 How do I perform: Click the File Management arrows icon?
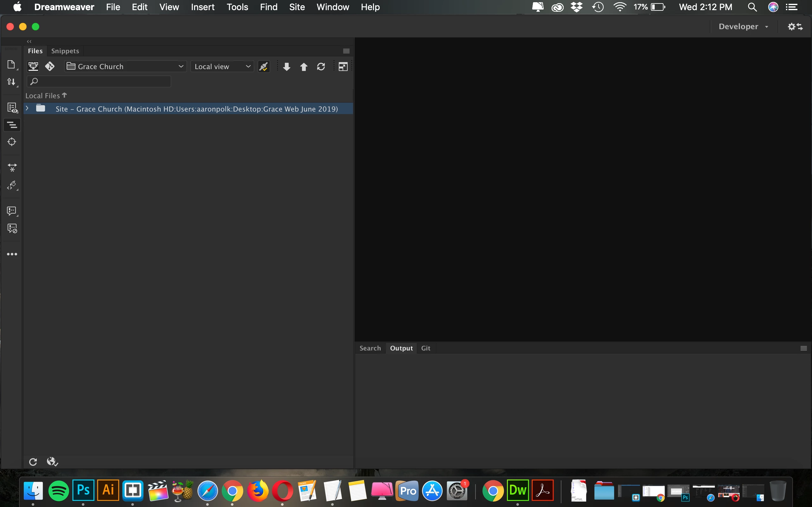click(x=11, y=82)
